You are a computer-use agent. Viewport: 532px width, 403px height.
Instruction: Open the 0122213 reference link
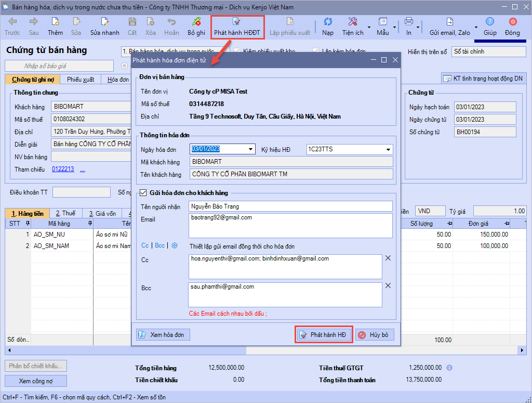point(63,170)
